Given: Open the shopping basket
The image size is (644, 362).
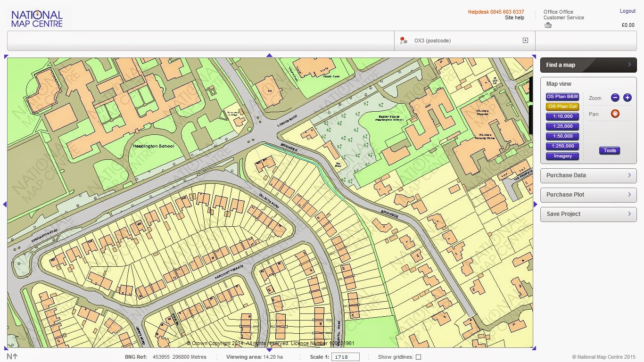Looking at the screenshot, I should [x=548, y=25].
